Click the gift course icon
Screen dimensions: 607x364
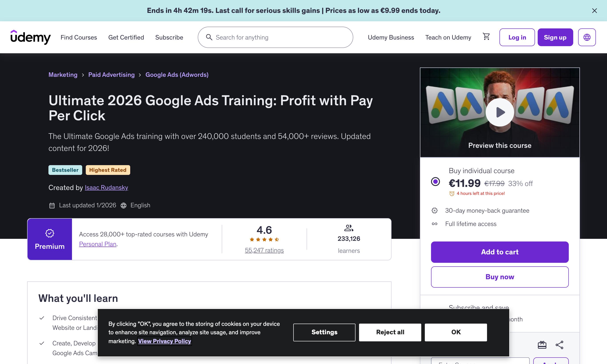pos(542,345)
